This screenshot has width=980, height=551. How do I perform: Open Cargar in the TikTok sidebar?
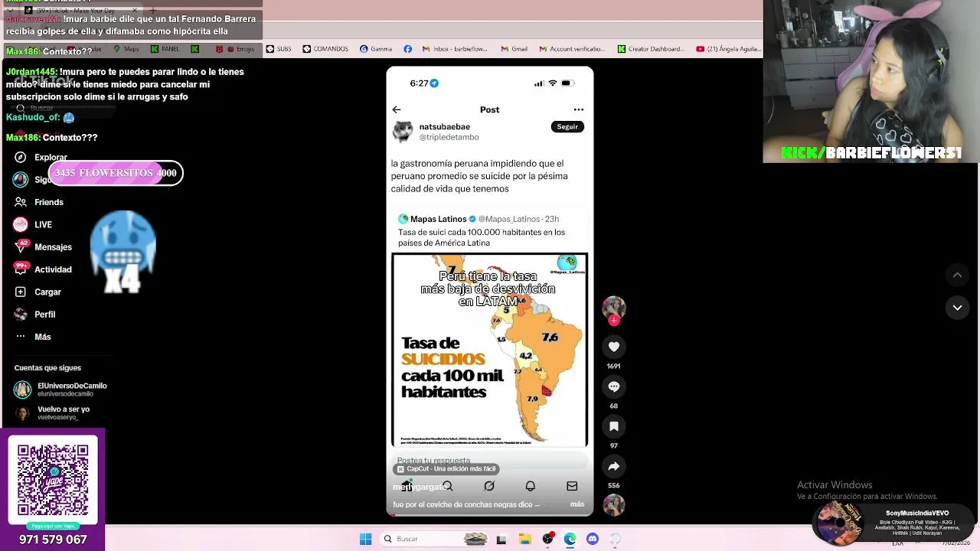[x=47, y=292]
